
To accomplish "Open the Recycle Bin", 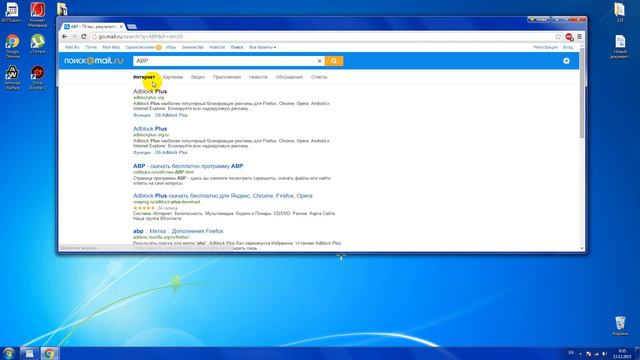I will coord(620,326).
